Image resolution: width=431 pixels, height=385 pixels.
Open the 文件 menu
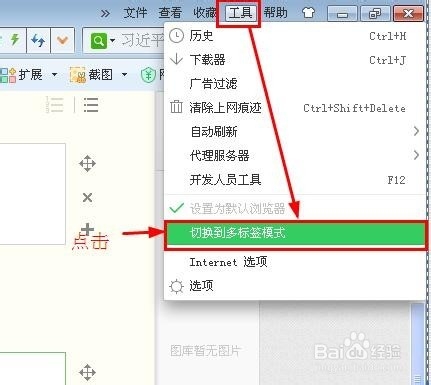click(x=135, y=13)
